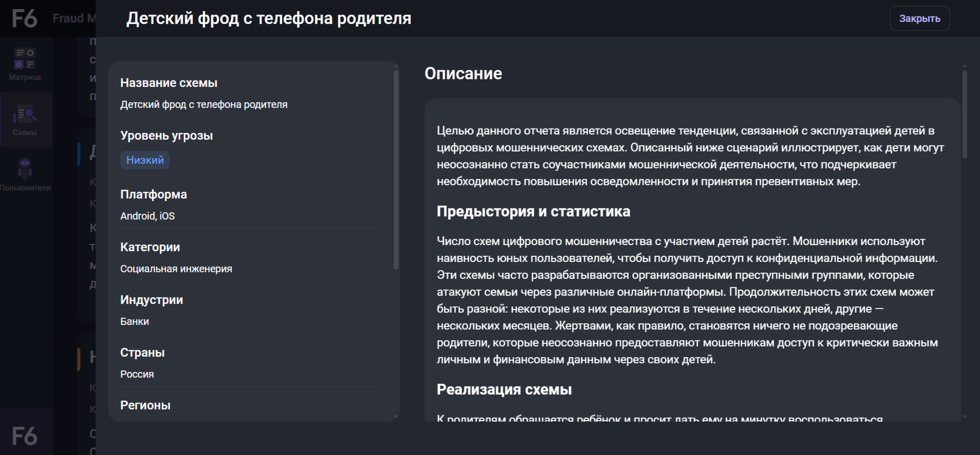Select the Android, iOS platform value
Viewport: 980px width, 455px height.
[148, 216]
